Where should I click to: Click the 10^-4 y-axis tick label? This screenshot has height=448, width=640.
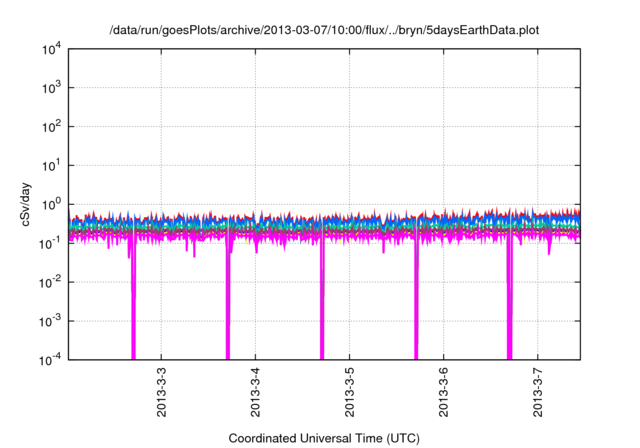pyautogui.click(x=50, y=360)
